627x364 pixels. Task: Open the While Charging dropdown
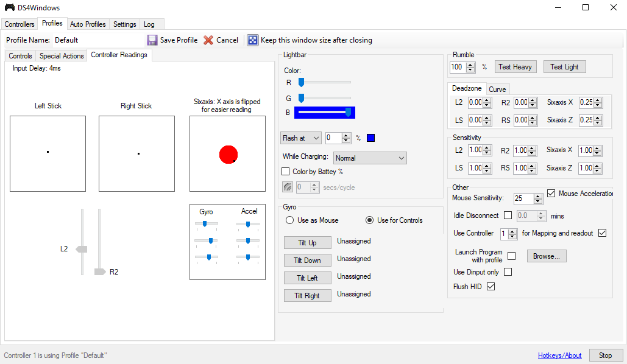point(370,158)
